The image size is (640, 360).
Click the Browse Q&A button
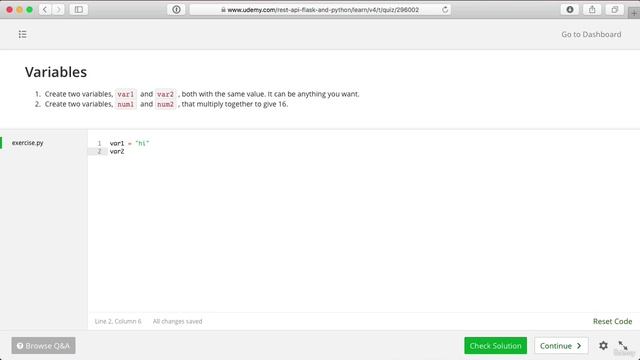pyautogui.click(x=43, y=346)
